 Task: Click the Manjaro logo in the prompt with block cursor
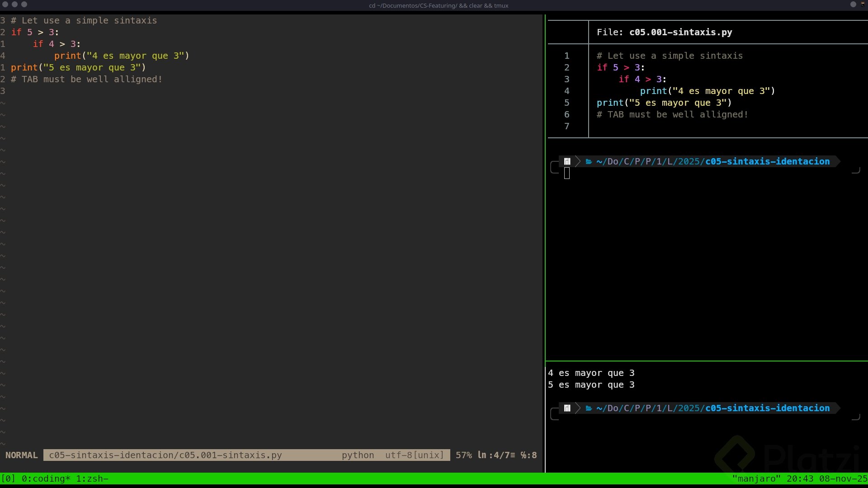pyautogui.click(x=567, y=162)
